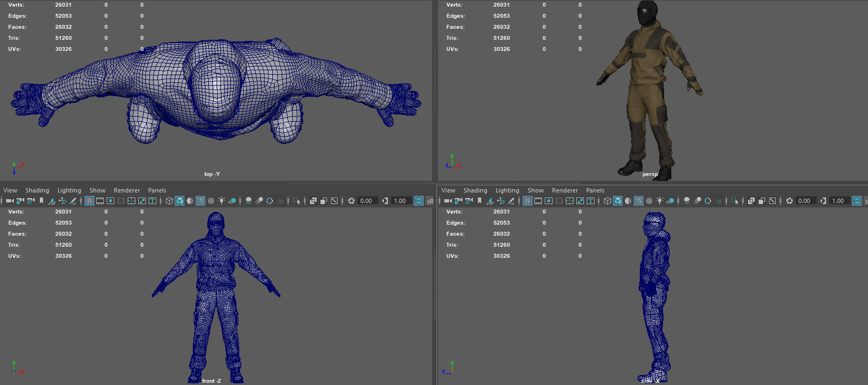
Task: Click the Exposure 0.00 field in front panel
Action: point(367,201)
